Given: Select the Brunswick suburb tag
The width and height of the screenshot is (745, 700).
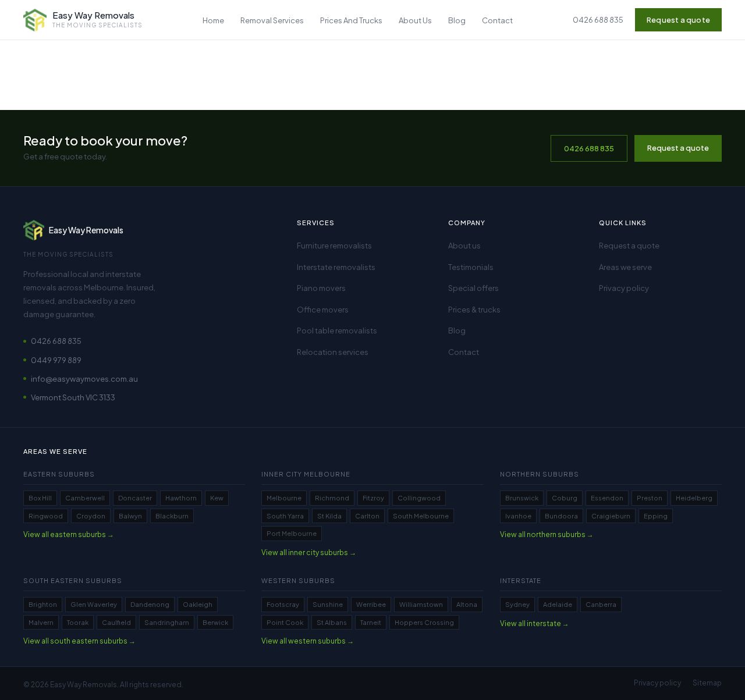Looking at the screenshot, I should pyautogui.click(x=521, y=498).
